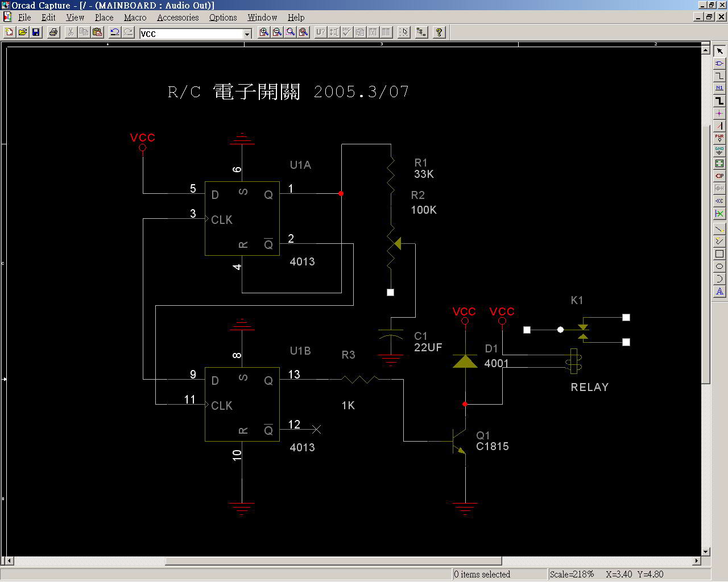Click the vertical scrollbar down arrow
This screenshot has height=582, width=728.
(706, 551)
